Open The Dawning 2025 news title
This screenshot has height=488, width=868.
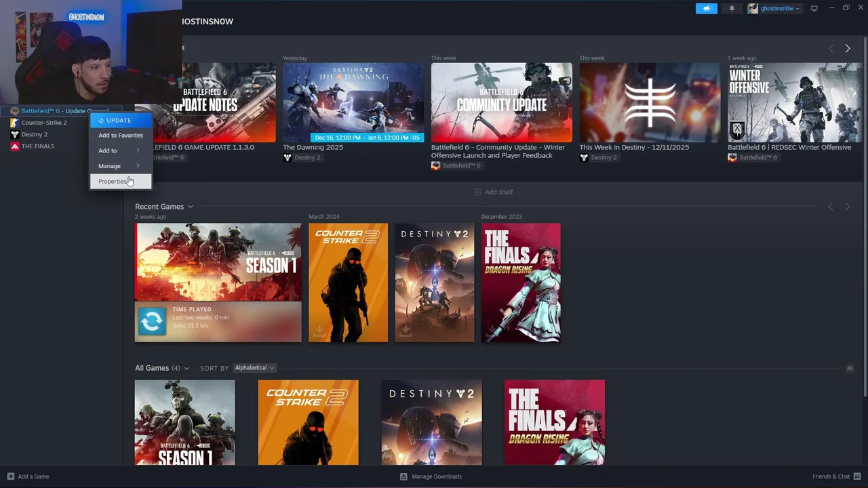[x=313, y=147]
